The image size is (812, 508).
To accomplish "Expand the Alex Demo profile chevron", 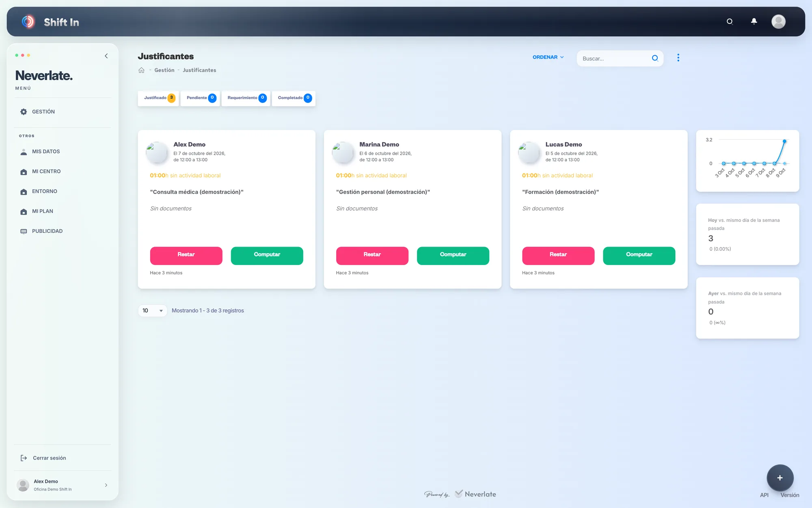I will coord(106,485).
